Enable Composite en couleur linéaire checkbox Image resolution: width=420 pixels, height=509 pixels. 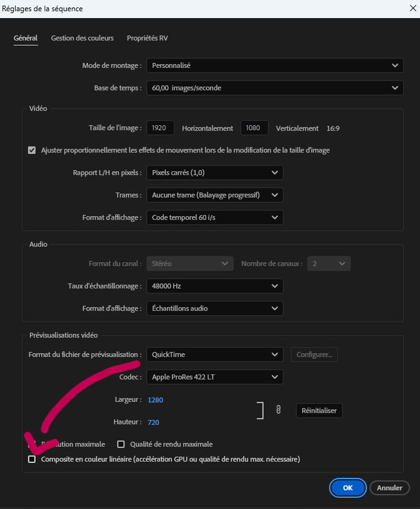(32, 459)
